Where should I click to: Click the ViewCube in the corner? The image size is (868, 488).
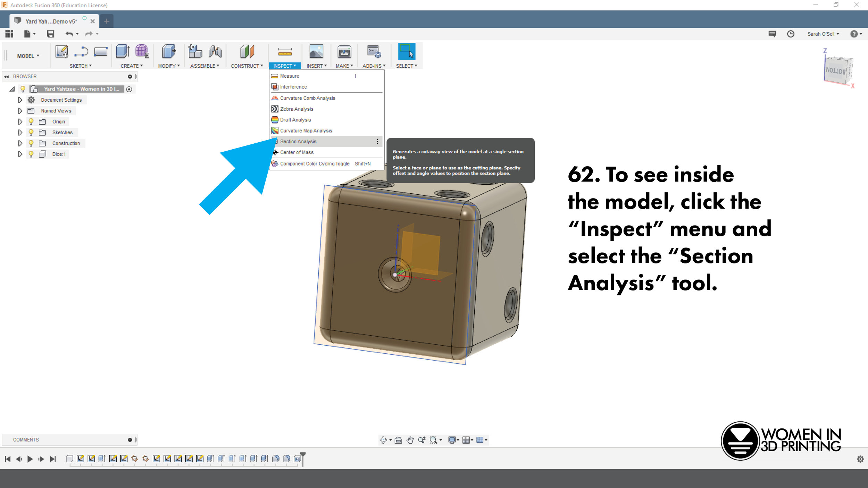838,70
